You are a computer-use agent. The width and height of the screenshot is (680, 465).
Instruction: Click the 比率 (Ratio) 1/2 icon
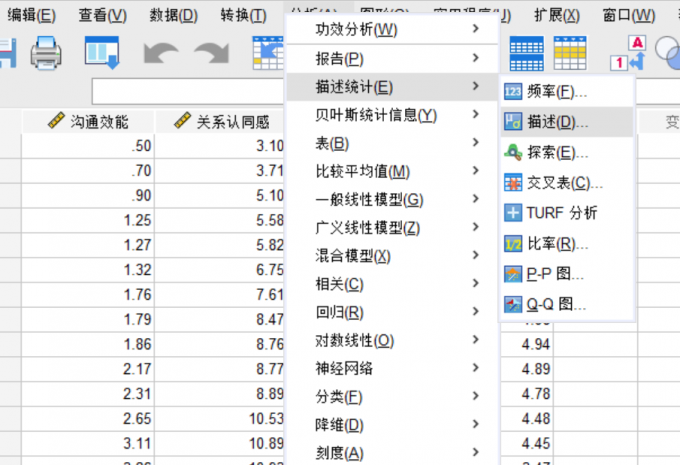513,244
